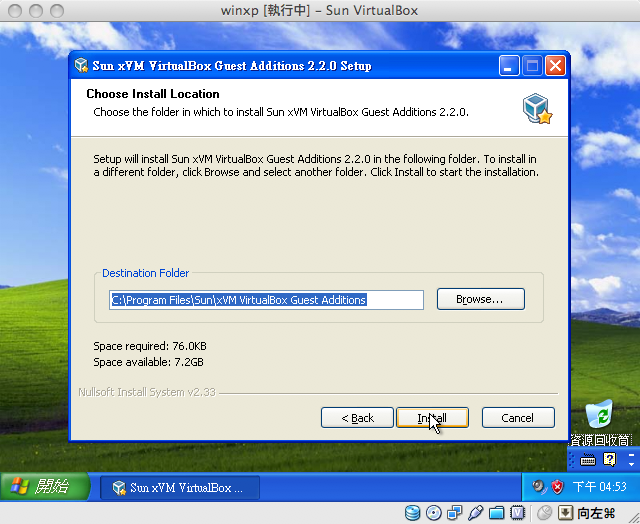Click the volume speaker tray icon

click(x=539, y=486)
